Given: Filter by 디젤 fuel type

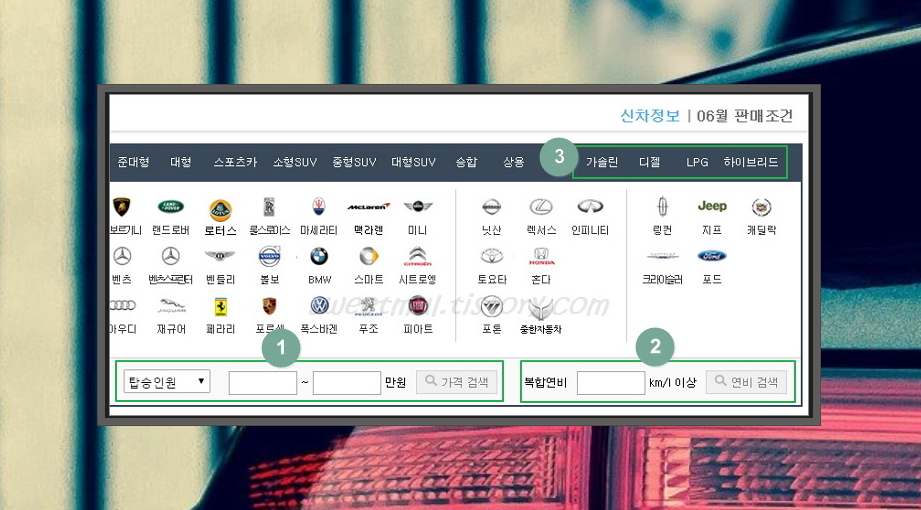Looking at the screenshot, I should tap(650, 162).
